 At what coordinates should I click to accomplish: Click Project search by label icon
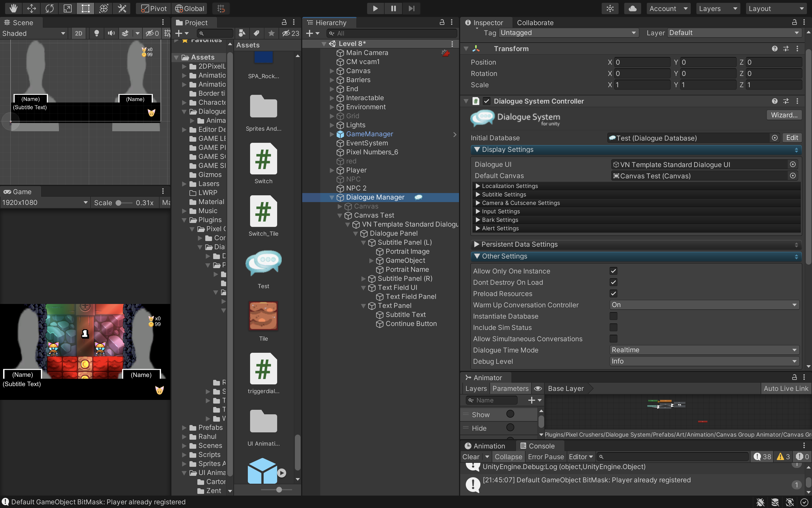(x=257, y=33)
